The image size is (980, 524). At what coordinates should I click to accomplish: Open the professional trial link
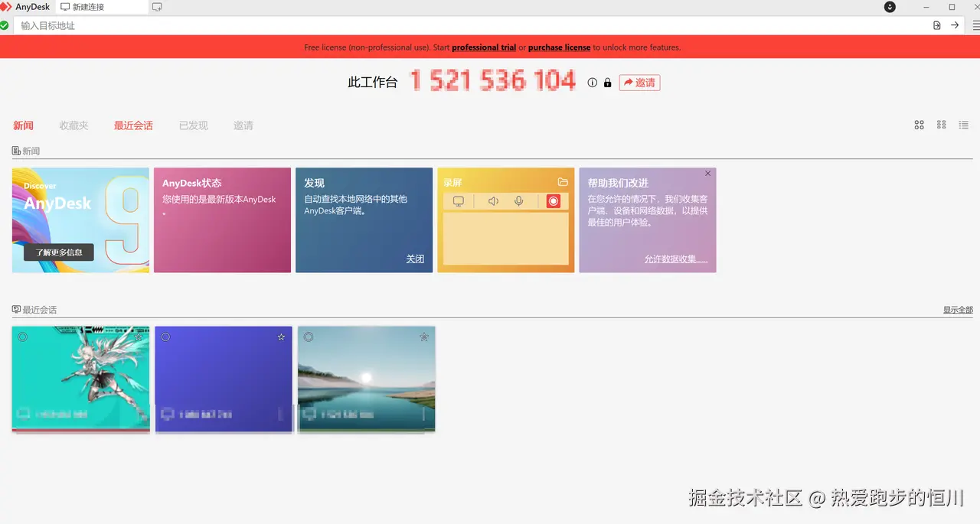click(483, 47)
